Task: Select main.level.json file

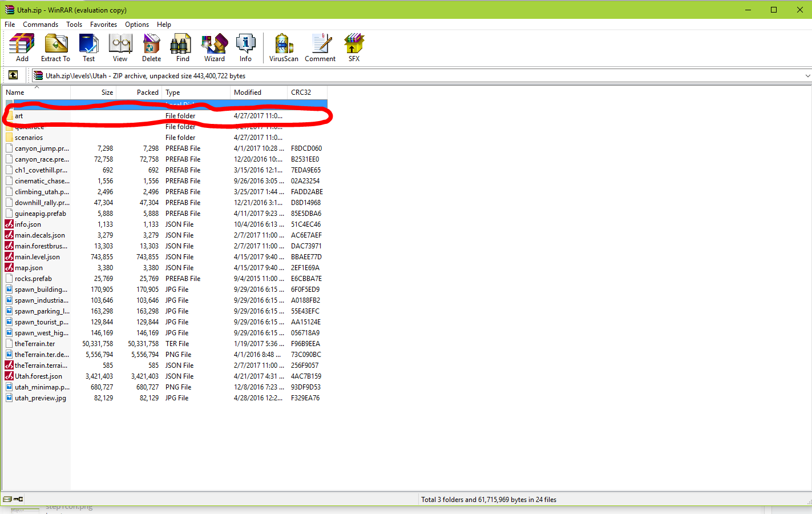Action: (165, 257)
